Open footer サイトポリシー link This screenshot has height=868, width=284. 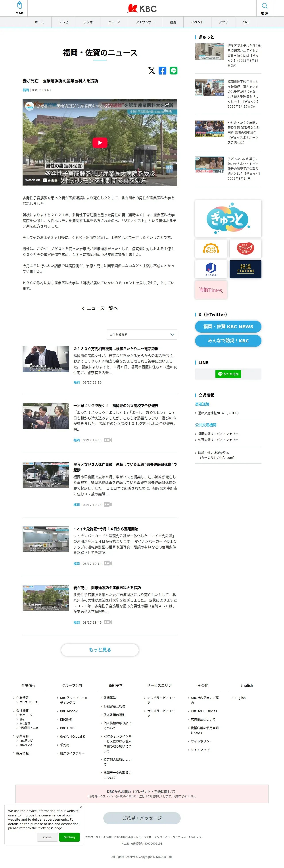coord(201,741)
